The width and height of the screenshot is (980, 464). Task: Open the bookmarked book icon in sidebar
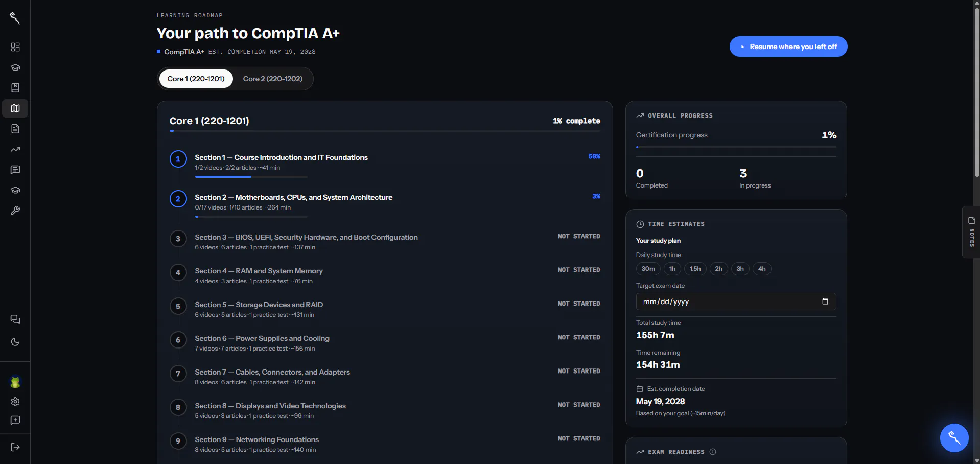pyautogui.click(x=15, y=88)
